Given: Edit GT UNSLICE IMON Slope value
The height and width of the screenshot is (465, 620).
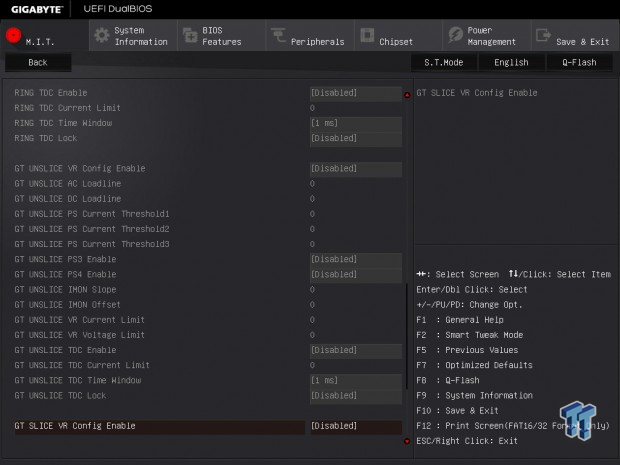Looking at the screenshot, I should pyautogui.click(x=312, y=290).
